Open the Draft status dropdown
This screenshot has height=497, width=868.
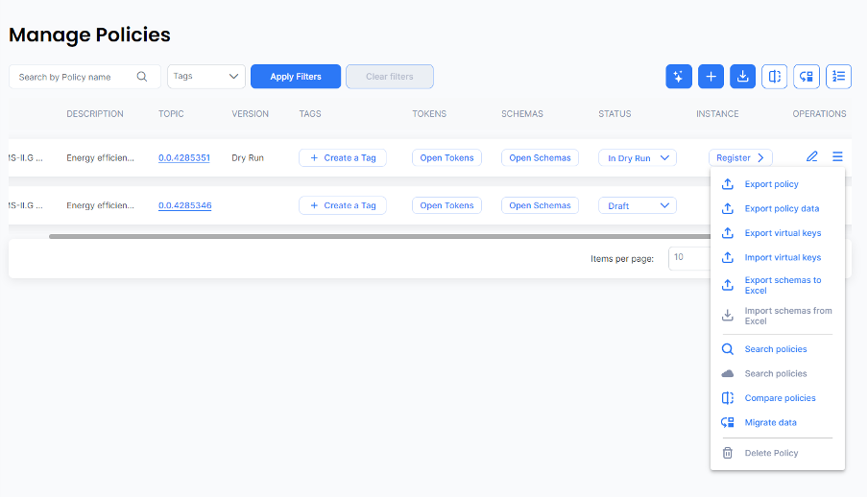(x=638, y=205)
